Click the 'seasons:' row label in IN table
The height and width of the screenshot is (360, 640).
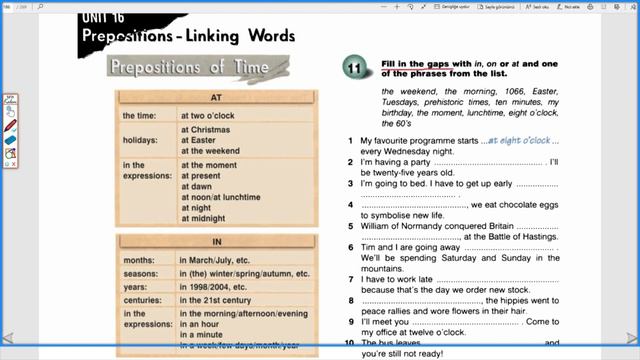pos(141,273)
